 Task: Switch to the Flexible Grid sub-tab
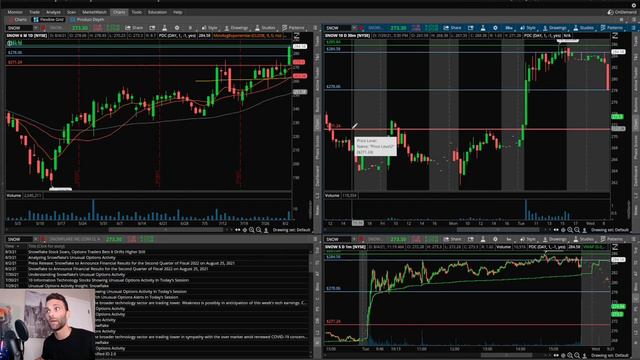click(x=49, y=20)
